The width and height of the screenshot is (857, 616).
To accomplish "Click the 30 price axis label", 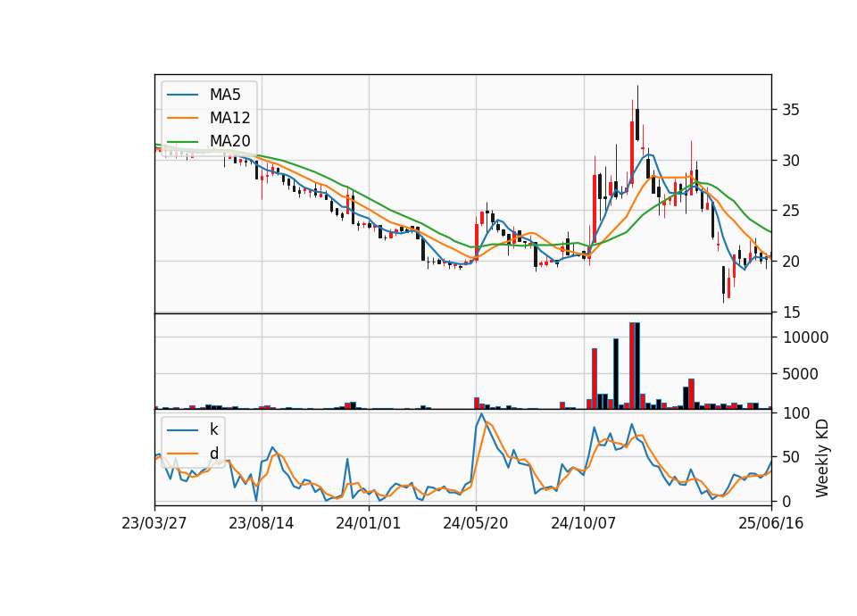I will tap(791, 160).
